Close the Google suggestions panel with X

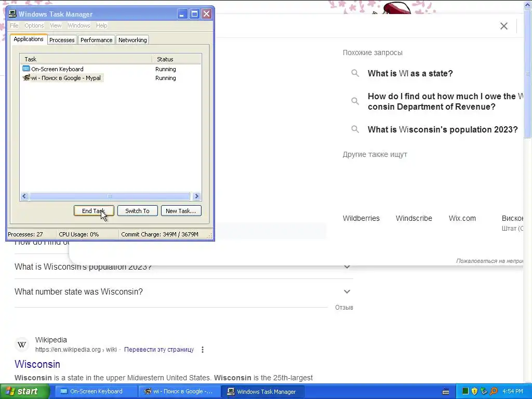[504, 26]
